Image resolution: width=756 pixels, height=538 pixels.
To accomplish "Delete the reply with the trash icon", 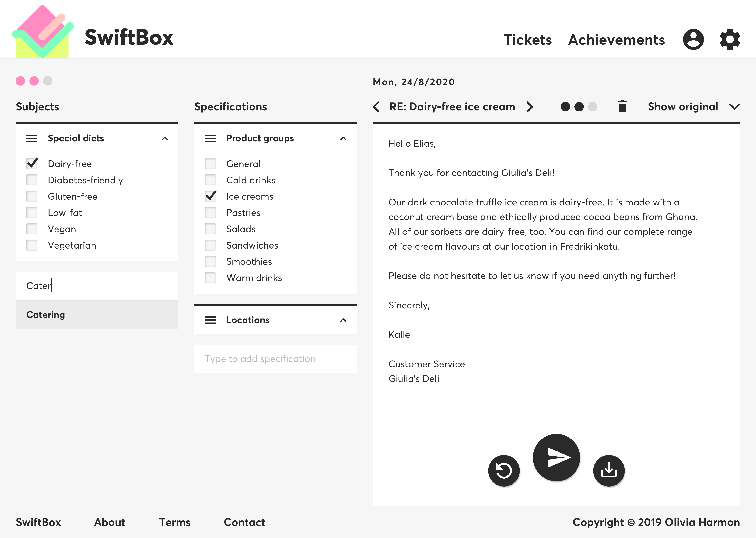I will (622, 107).
